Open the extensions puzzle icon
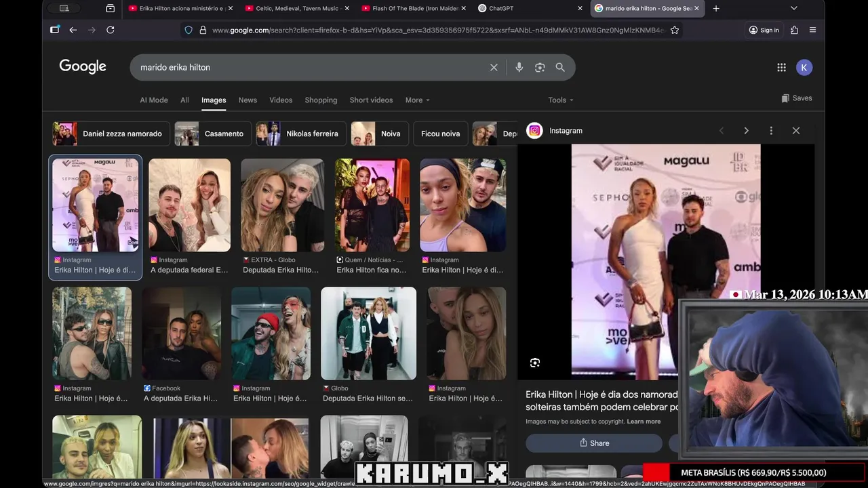Screen dimensions: 868x488 (x=794, y=30)
